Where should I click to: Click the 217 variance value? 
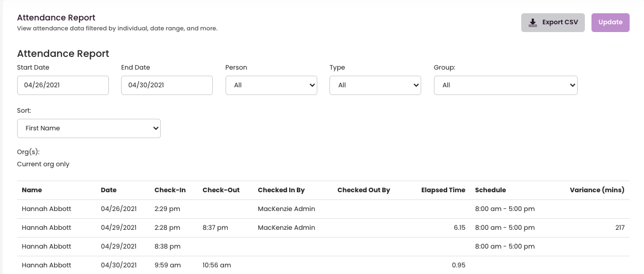[x=620, y=228]
